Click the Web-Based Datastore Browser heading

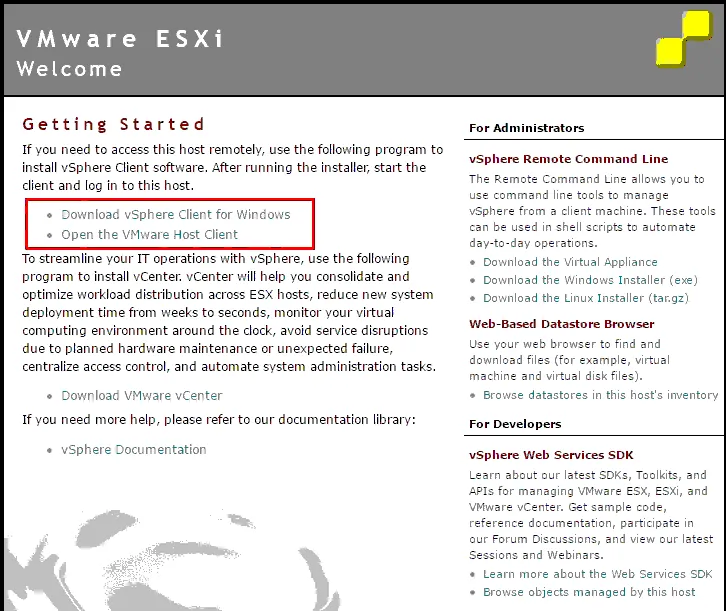click(561, 324)
